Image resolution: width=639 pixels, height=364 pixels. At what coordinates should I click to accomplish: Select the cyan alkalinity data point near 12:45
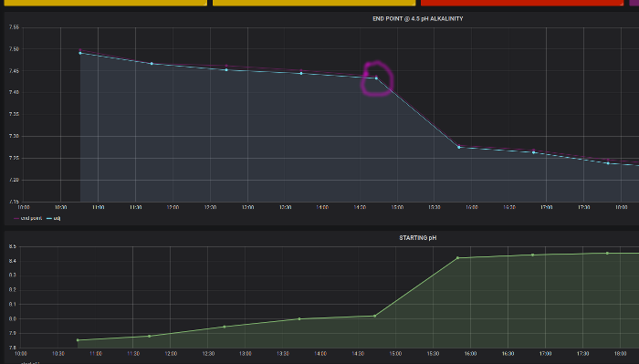point(226,70)
